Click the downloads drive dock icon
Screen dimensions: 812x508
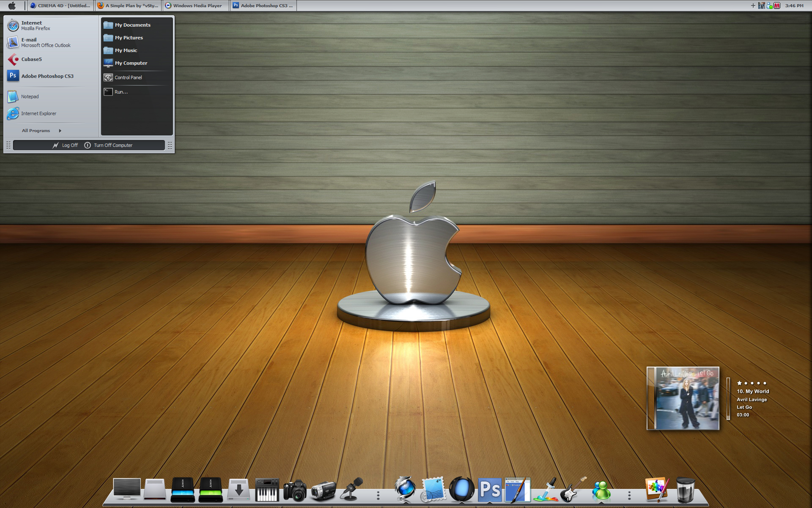[x=239, y=490]
